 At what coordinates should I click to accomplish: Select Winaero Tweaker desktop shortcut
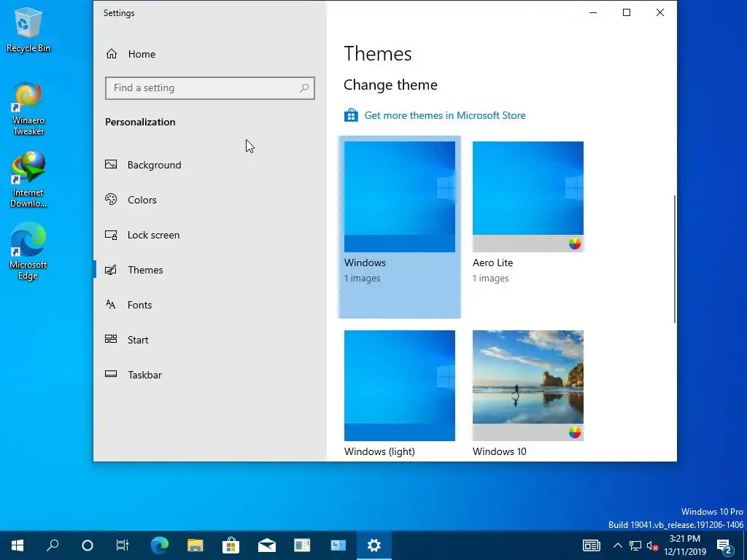pyautogui.click(x=28, y=109)
